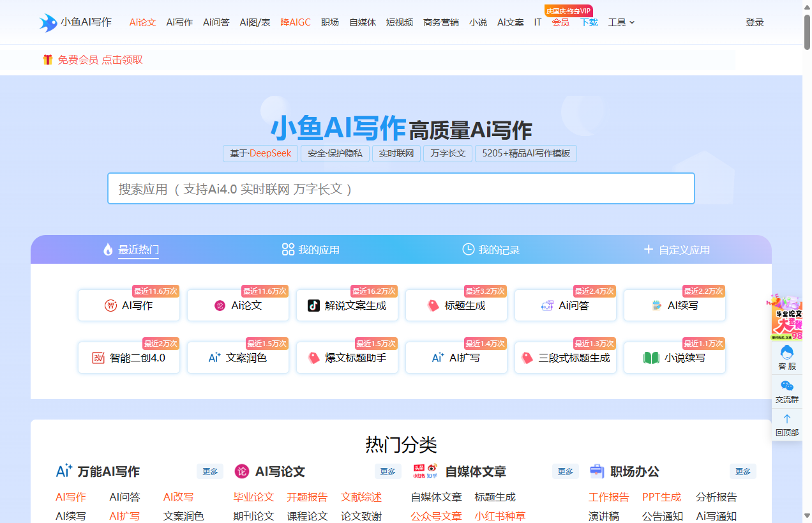Expand 更多 next to 自媒体文章
This screenshot has height=523, width=812.
pyautogui.click(x=565, y=471)
